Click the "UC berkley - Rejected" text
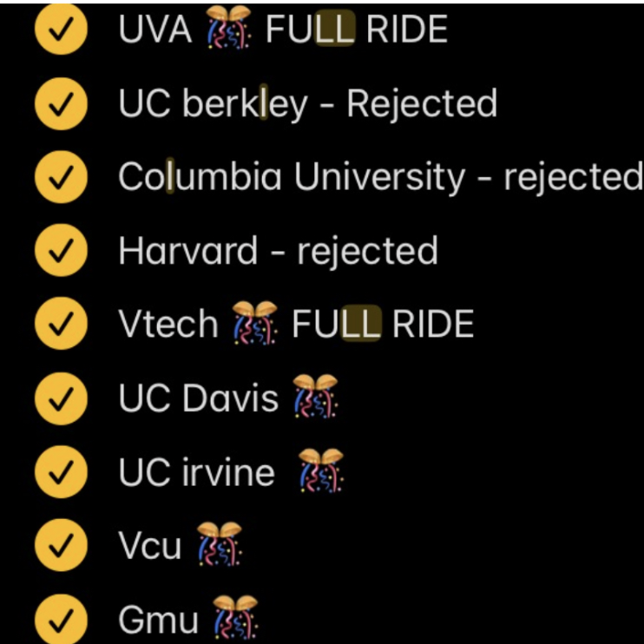Image resolution: width=644 pixels, height=644 pixels. [308, 104]
